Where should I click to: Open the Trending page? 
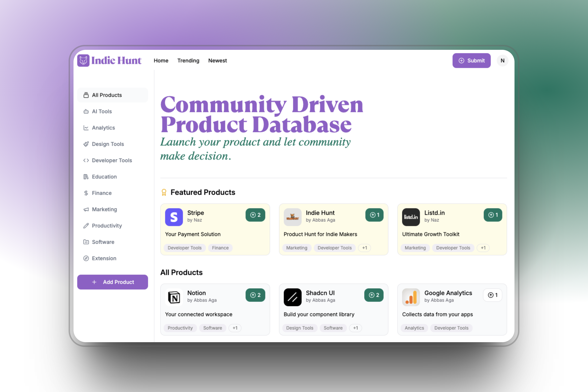point(188,60)
